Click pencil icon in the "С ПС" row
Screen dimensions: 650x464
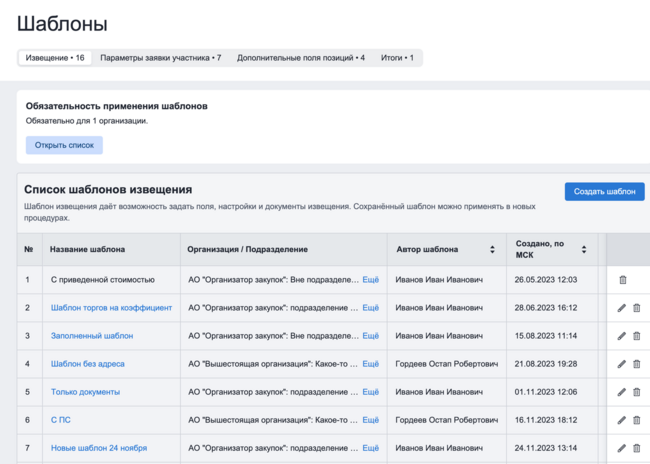622,420
